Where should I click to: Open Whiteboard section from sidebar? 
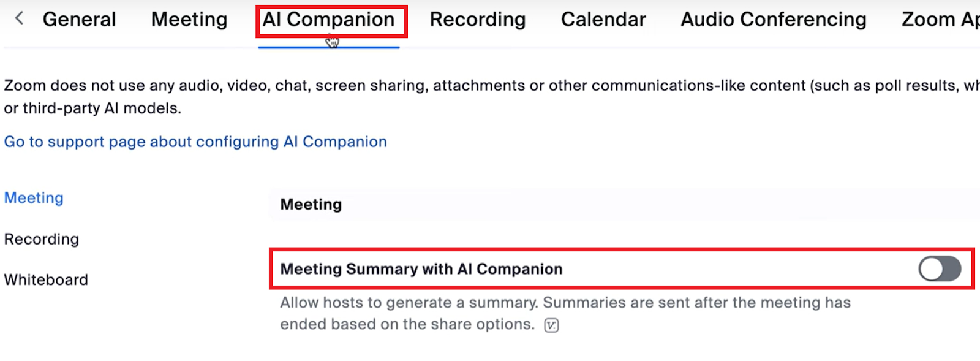point(45,279)
